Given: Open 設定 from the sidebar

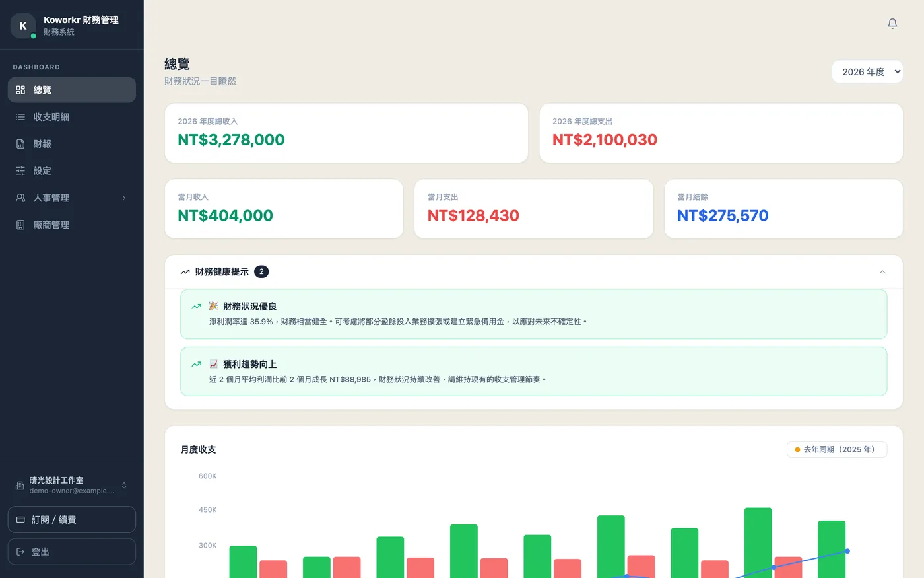Looking at the screenshot, I should coord(72,171).
